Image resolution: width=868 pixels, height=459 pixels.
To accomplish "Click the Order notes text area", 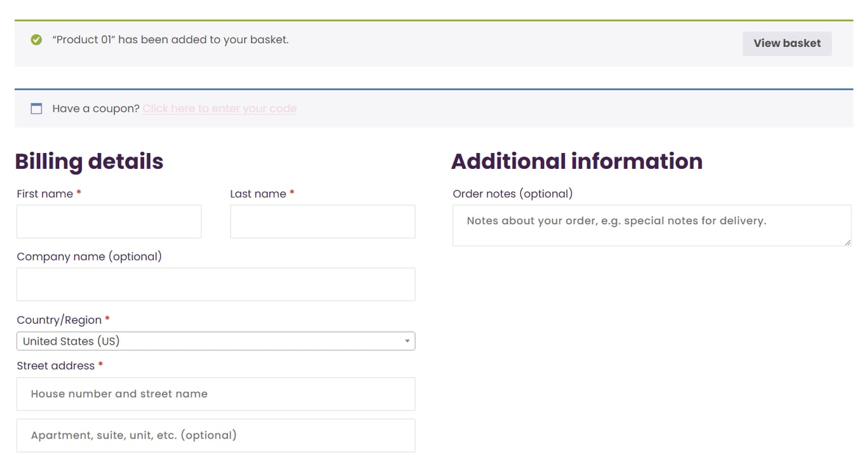I will click(x=651, y=225).
